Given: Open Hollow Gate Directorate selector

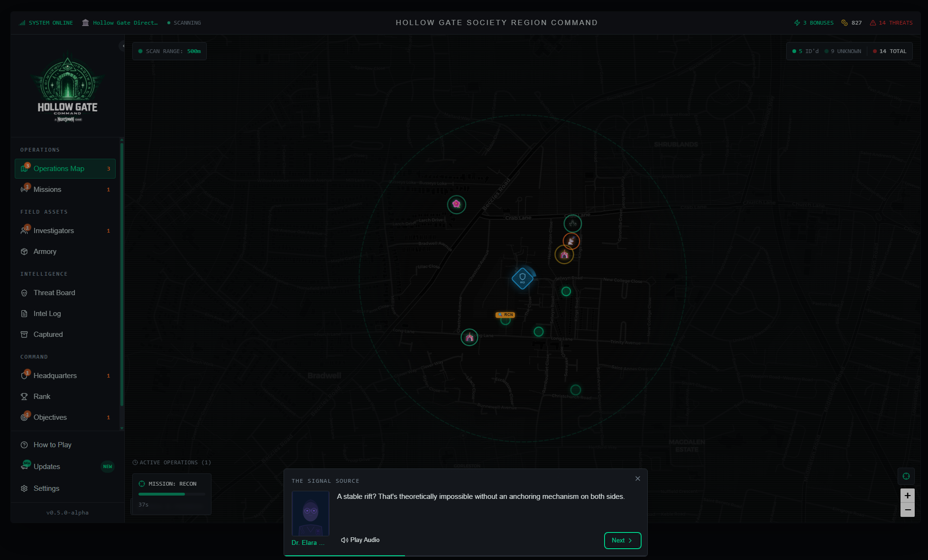Looking at the screenshot, I should tap(120, 23).
